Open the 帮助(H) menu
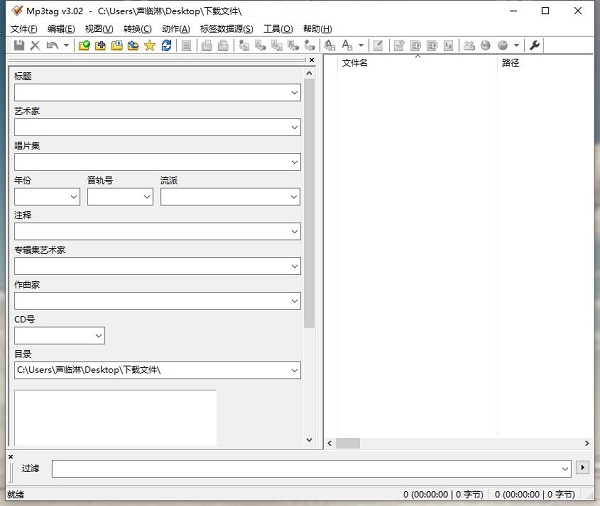This screenshot has width=600, height=506. pyautogui.click(x=318, y=29)
